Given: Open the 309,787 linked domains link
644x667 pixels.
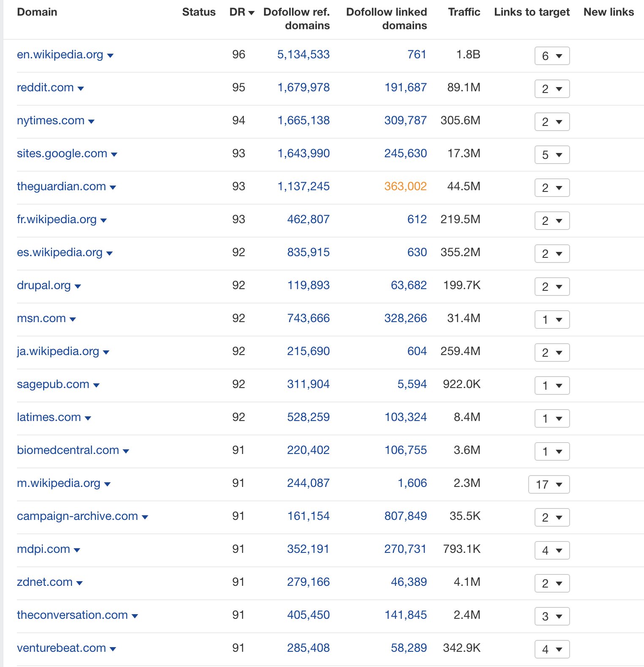Looking at the screenshot, I should click(406, 120).
